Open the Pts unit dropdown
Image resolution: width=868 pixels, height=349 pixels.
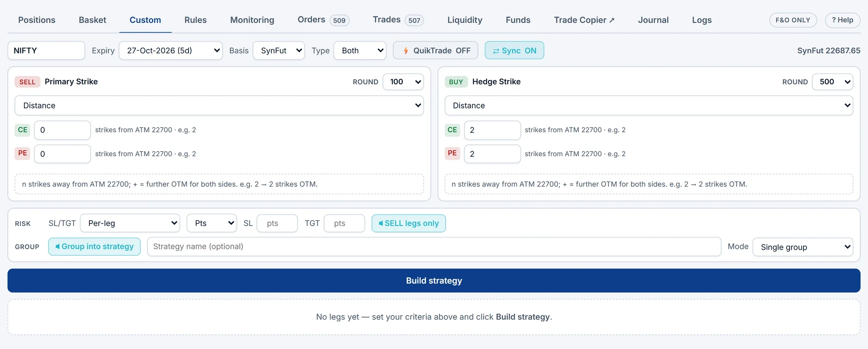click(212, 223)
